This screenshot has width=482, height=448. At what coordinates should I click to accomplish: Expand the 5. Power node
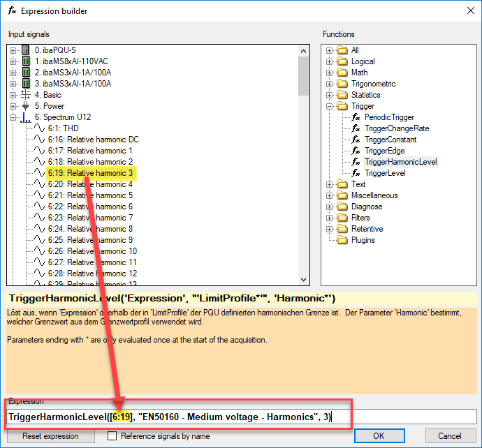point(13,106)
